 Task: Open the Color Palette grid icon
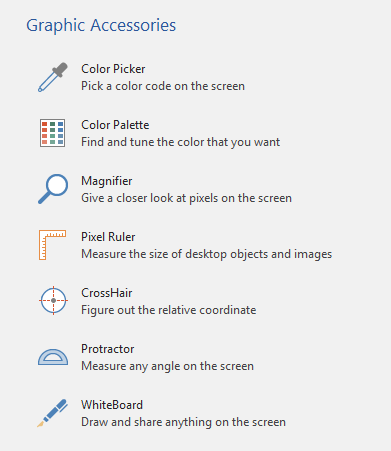pyautogui.click(x=53, y=133)
